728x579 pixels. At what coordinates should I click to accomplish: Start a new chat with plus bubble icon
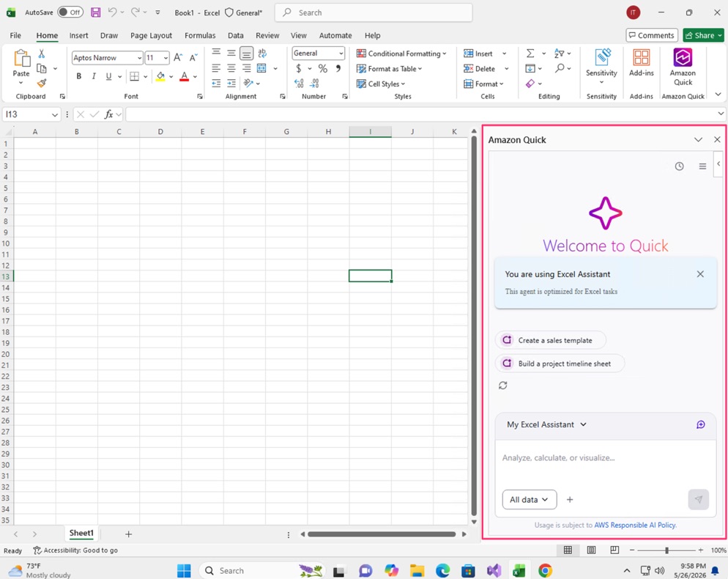[x=701, y=424]
